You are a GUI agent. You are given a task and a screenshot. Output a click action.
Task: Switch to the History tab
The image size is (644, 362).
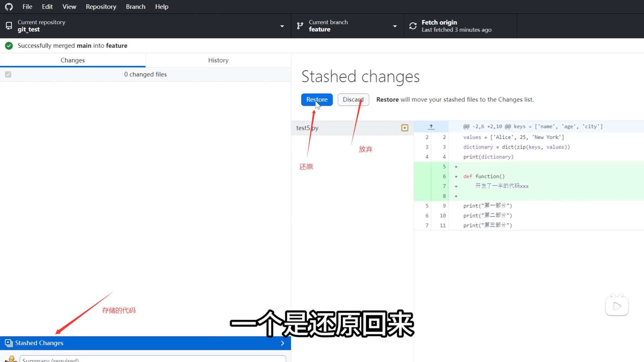[x=218, y=60]
